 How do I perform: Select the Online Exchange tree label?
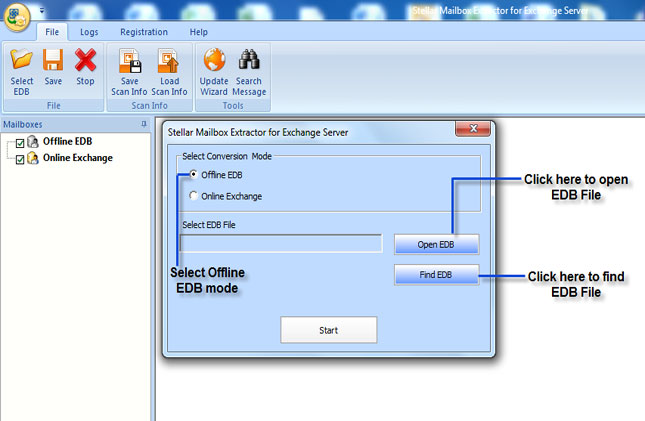pyautogui.click(x=78, y=158)
